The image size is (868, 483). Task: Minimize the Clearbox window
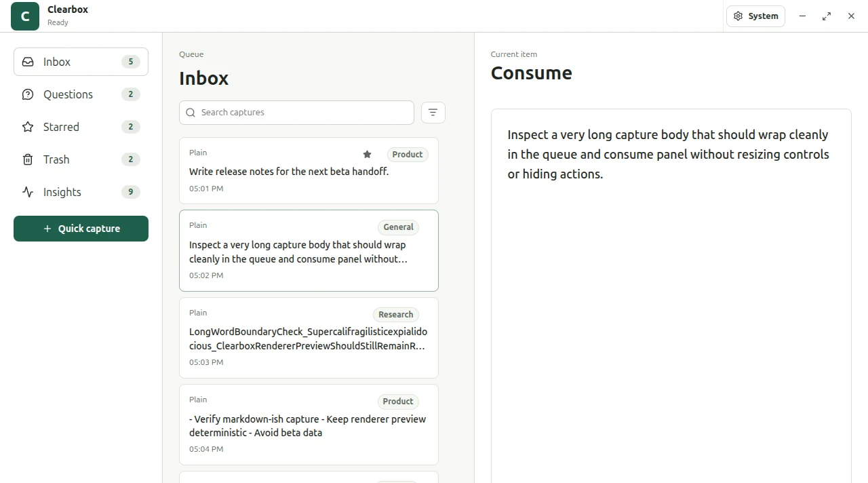click(802, 16)
